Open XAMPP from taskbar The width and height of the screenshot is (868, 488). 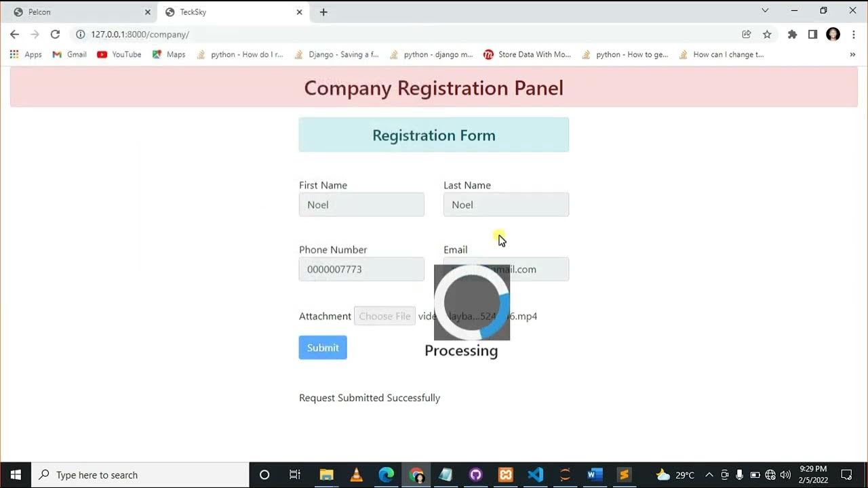click(x=505, y=474)
